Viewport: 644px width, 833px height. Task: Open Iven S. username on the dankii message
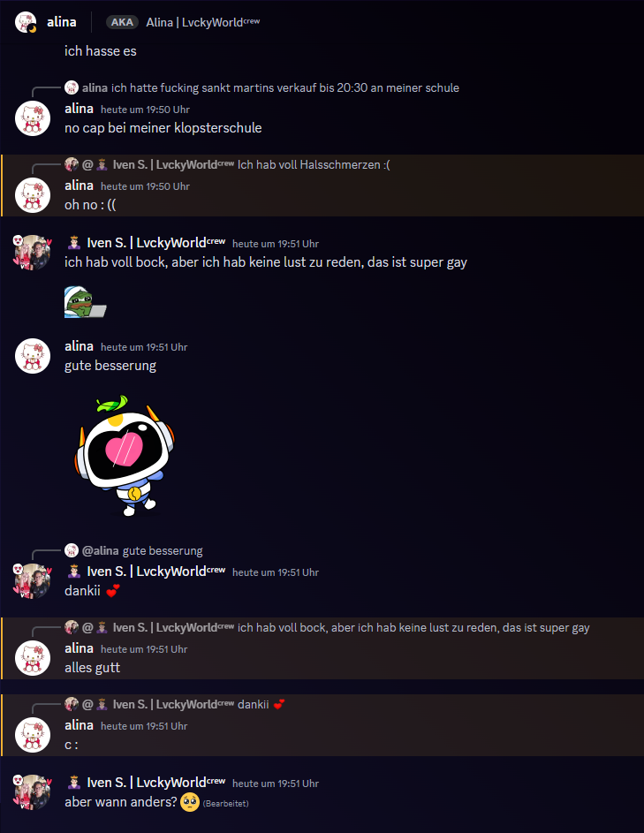pos(156,572)
